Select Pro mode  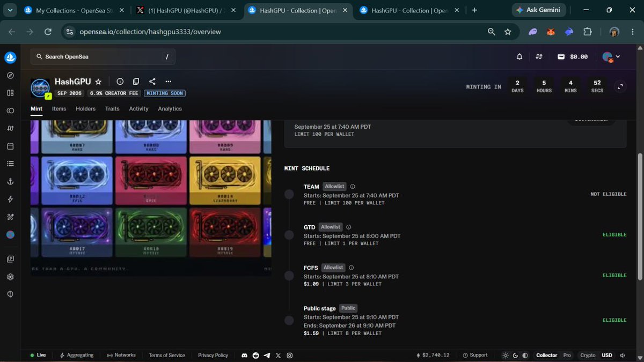(567, 356)
